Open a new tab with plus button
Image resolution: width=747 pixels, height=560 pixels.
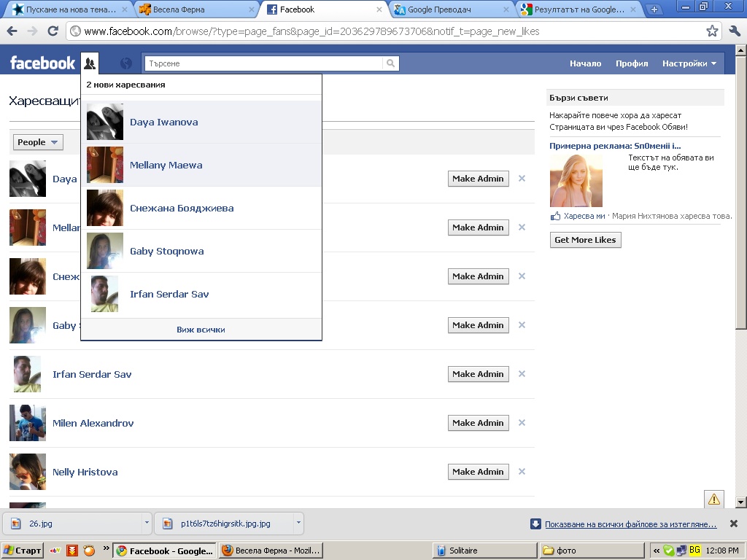click(654, 9)
